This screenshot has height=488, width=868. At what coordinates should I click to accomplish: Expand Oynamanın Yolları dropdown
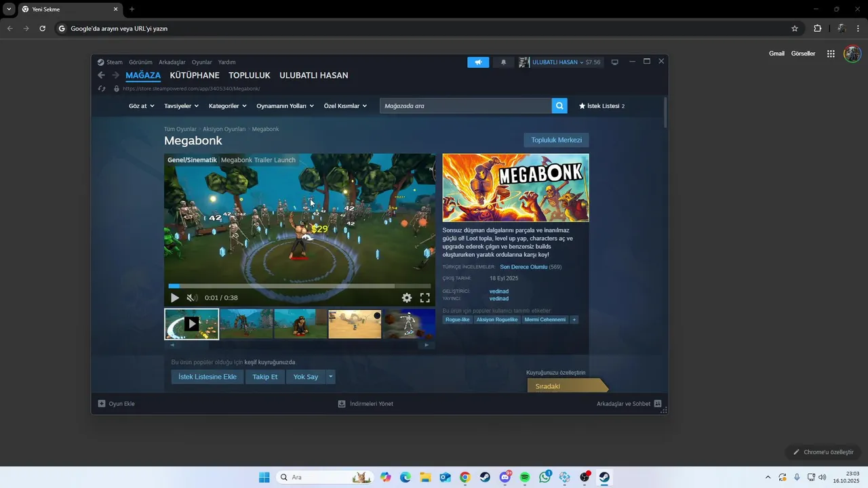(285, 106)
